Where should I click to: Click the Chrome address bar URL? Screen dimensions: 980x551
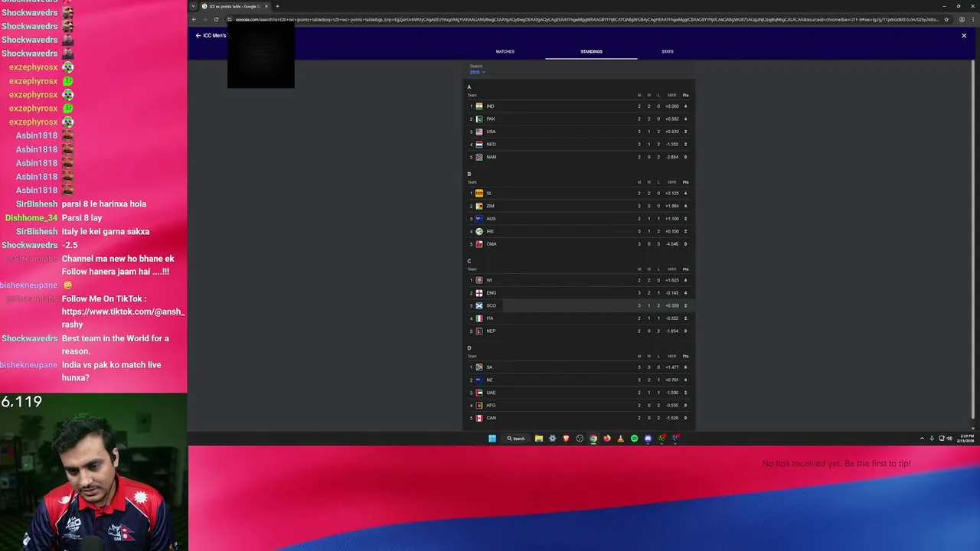click(x=586, y=19)
